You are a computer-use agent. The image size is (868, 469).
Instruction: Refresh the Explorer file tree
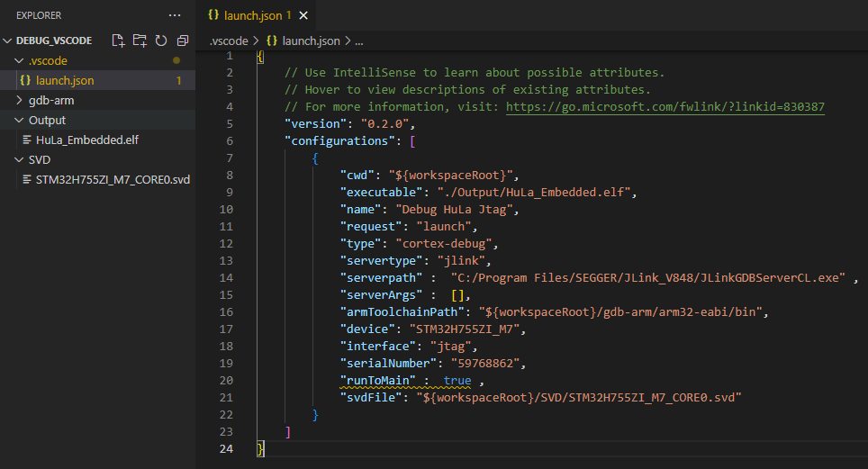161,41
